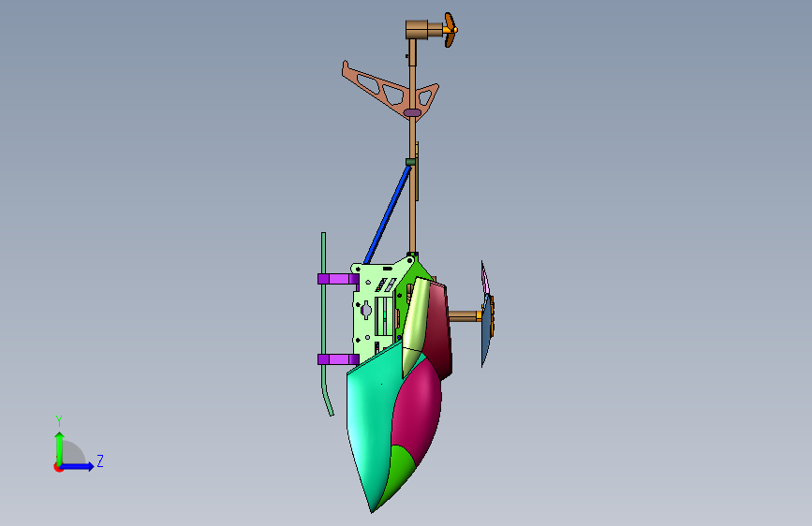Select the tail rotor motor housing
This screenshot has height=526, width=812.
[417, 30]
